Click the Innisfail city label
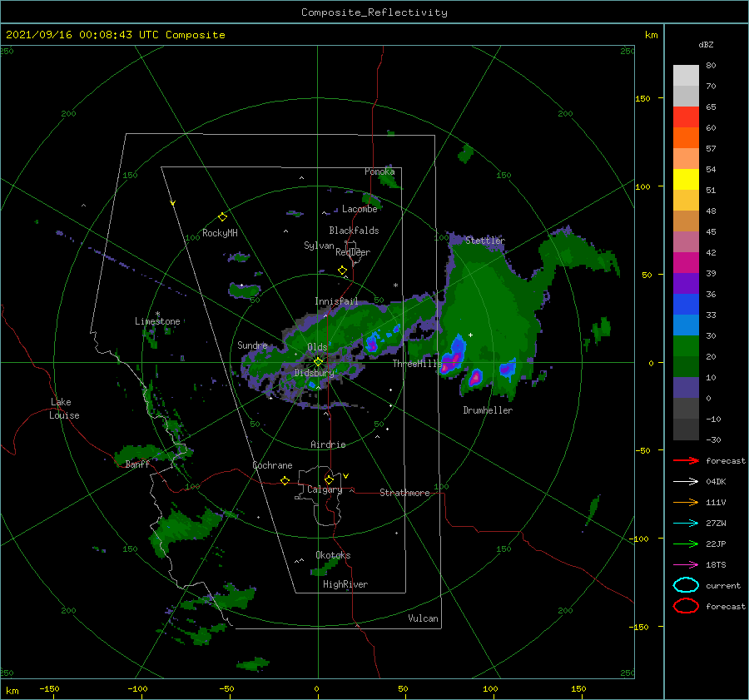The width and height of the screenshot is (749, 700). click(x=336, y=301)
